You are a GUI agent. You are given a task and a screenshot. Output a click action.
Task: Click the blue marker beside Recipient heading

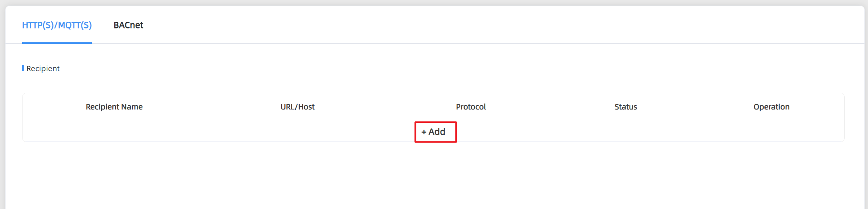23,68
